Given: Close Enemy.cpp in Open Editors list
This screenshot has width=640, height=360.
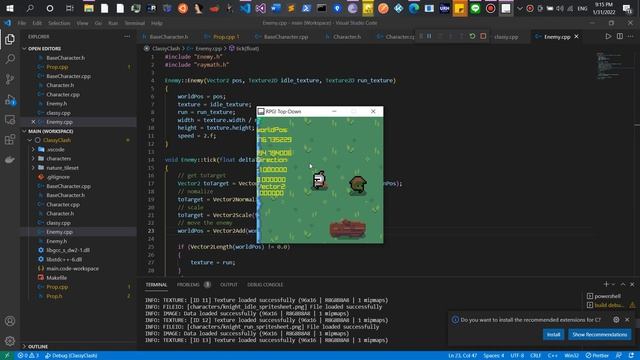Looking at the screenshot, I should coord(33,122).
